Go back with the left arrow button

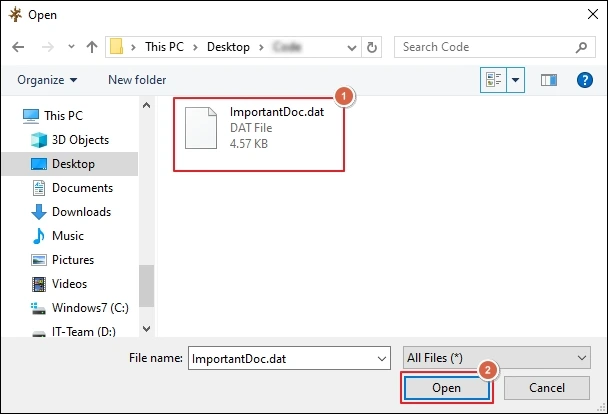(18, 47)
